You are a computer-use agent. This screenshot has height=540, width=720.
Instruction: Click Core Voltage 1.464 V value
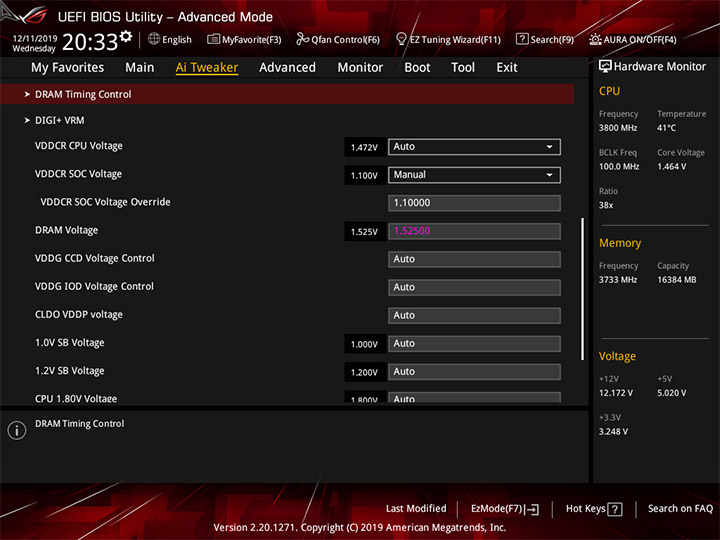672,167
